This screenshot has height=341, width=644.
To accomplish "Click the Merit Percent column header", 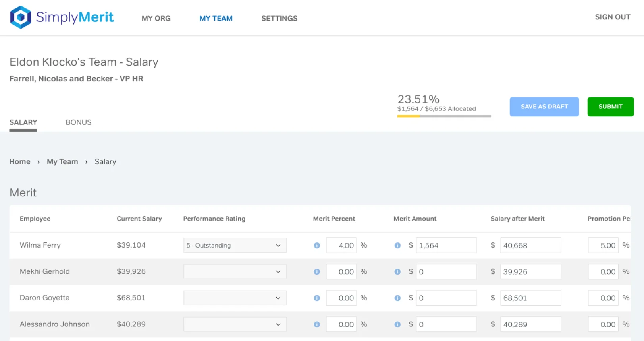I will point(334,219).
